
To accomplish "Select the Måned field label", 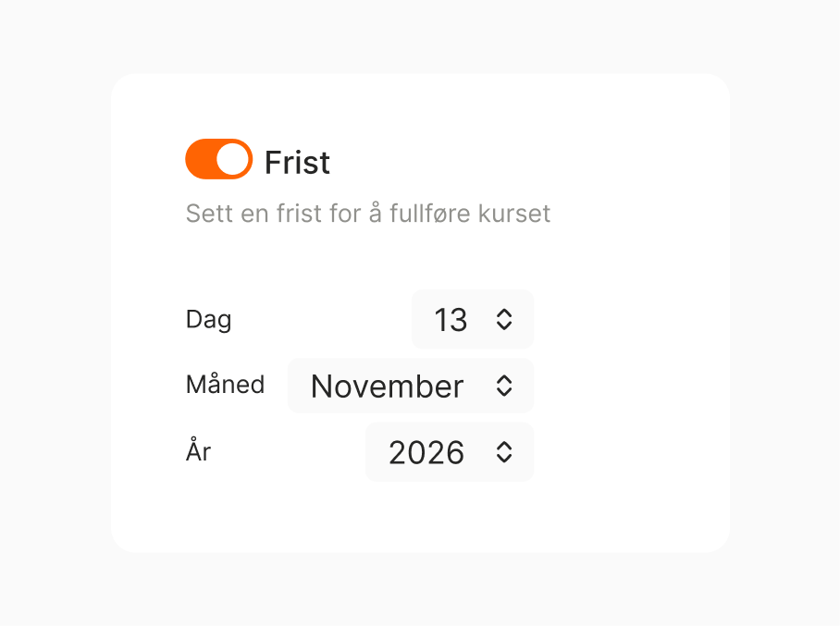I will coord(225,385).
